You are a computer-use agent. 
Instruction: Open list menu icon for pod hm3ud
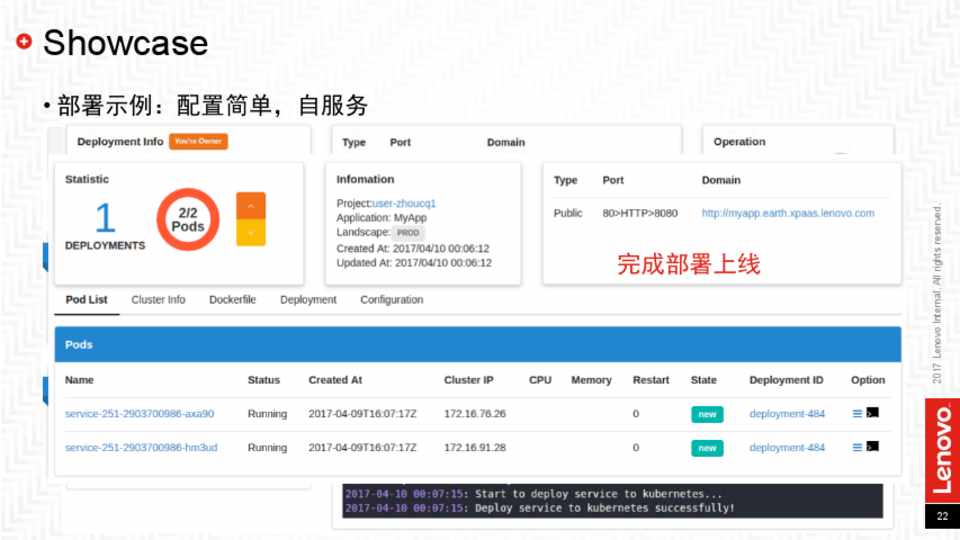(857, 447)
